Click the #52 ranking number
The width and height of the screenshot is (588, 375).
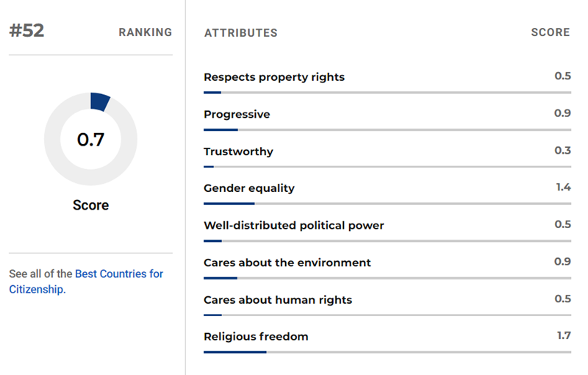coord(26,32)
